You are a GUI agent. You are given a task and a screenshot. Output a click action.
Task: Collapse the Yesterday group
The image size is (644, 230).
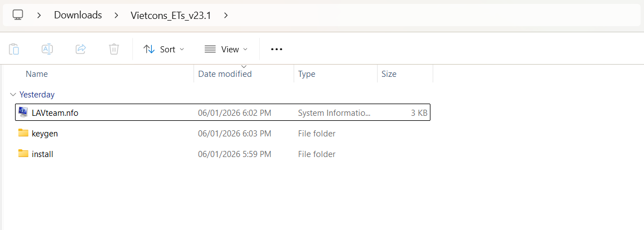click(x=13, y=95)
